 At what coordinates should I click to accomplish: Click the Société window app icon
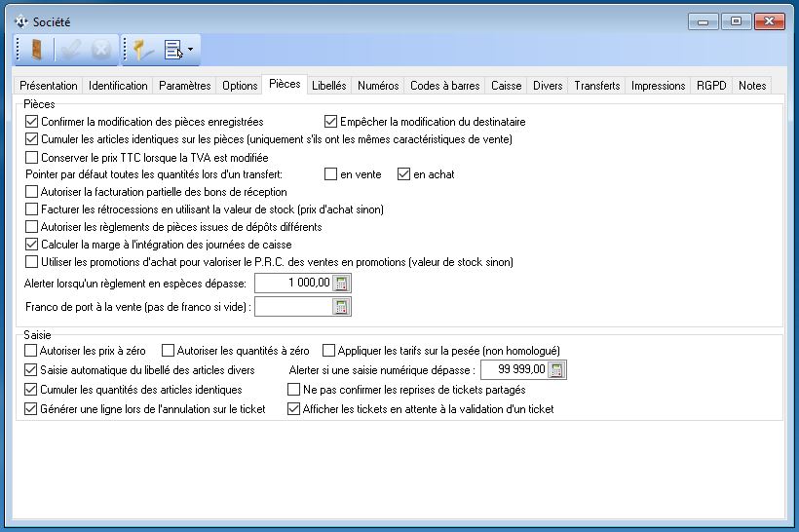tap(20, 21)
